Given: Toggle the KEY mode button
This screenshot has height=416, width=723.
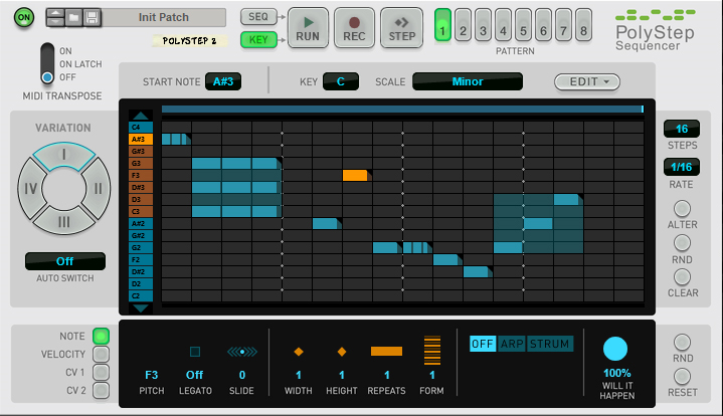Looking at the screenshot, I should (258, 40).
